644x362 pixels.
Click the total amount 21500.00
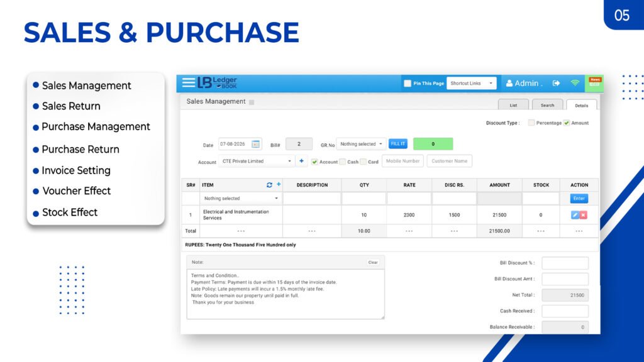pos(499,231)
